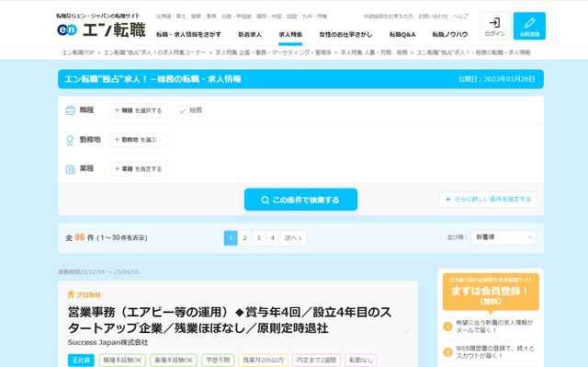Click the 転勤なし tag

point(361,361)
